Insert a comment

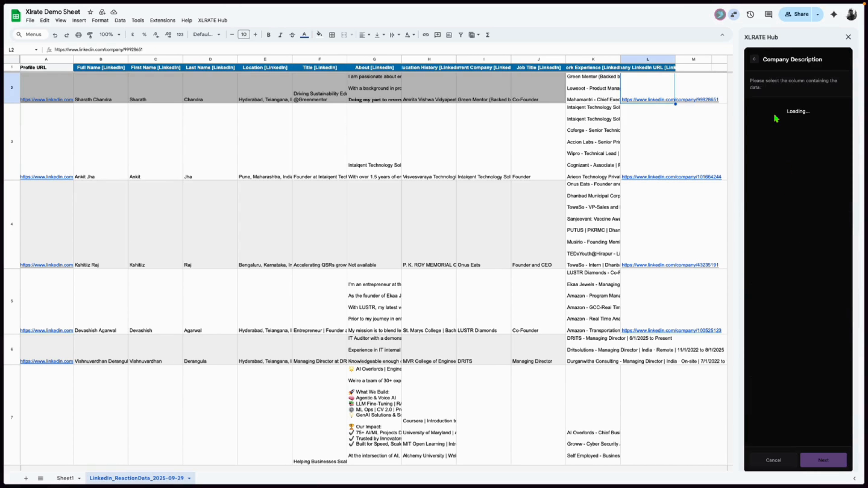pyautogui.click(x=437, y=35)
